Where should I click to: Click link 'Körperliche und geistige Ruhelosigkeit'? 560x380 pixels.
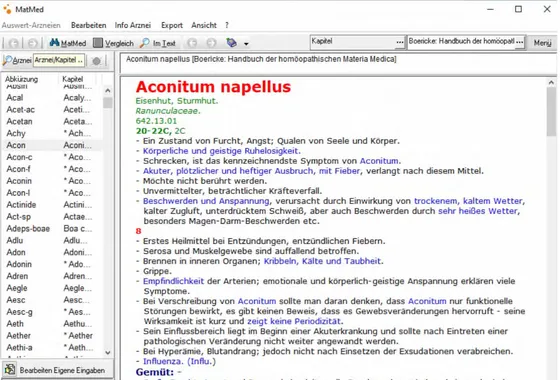[x=221, y=151]
